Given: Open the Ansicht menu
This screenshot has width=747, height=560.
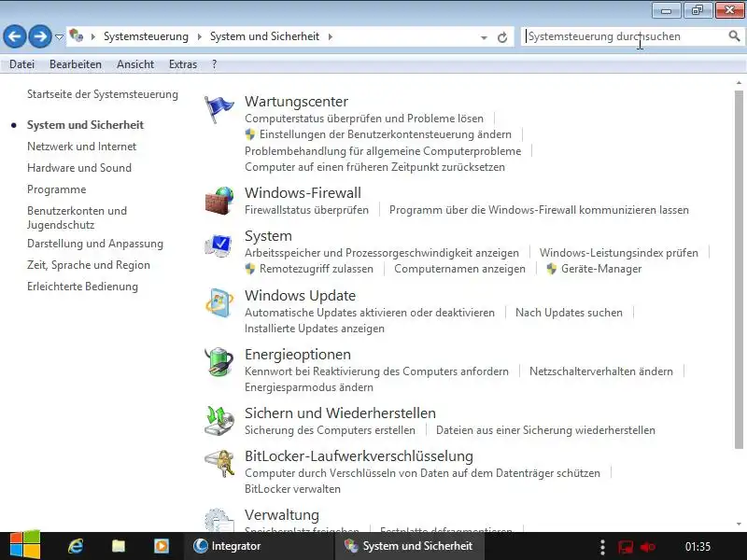Looking at the screenshot, I should point(135,64).
